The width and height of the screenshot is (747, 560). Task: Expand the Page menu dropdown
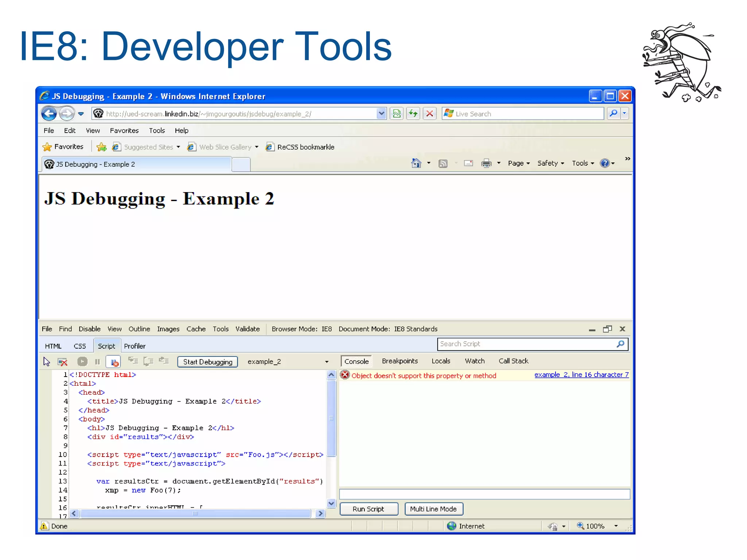519,163
